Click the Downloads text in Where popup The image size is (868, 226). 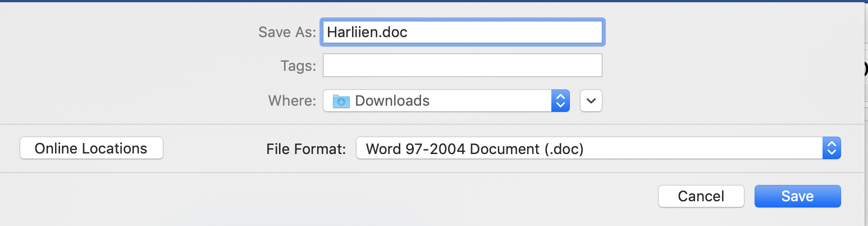392,101
